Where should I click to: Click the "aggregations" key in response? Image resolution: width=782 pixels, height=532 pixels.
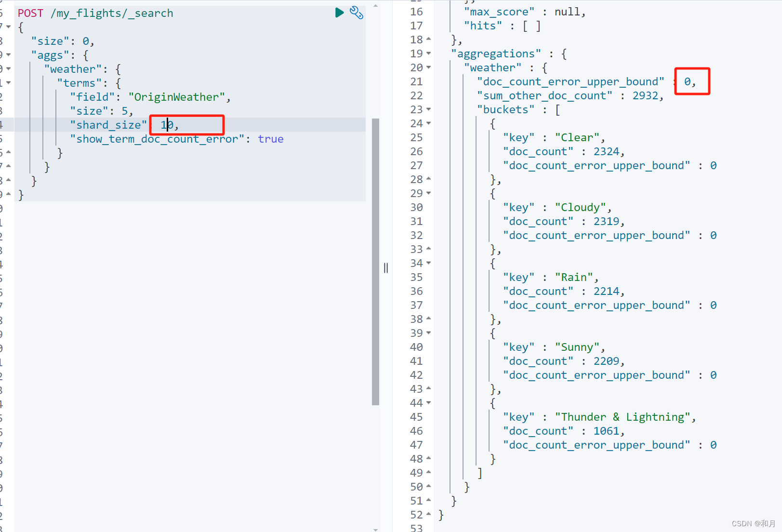[496, 54]
